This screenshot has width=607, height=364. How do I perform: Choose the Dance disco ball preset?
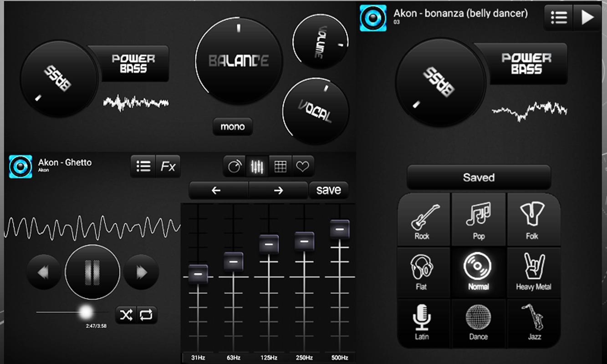pos(478,323)
